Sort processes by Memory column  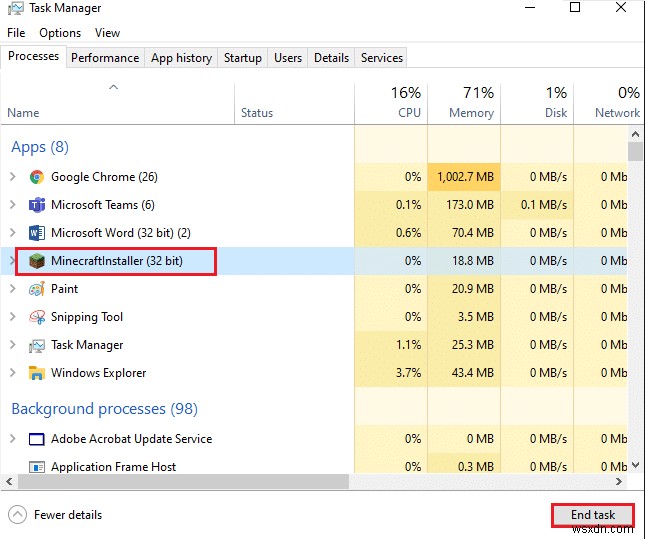(471, 103)
